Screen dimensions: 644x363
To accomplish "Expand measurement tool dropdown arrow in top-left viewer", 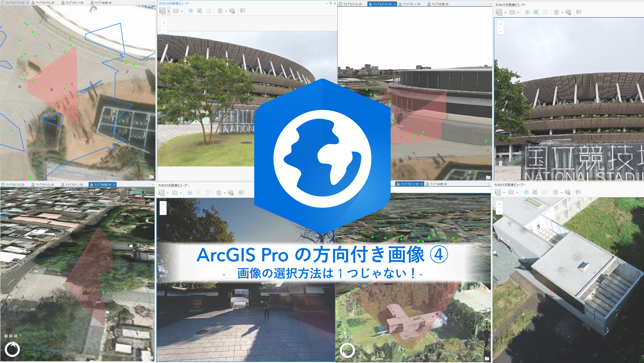I will click(169, 11).
